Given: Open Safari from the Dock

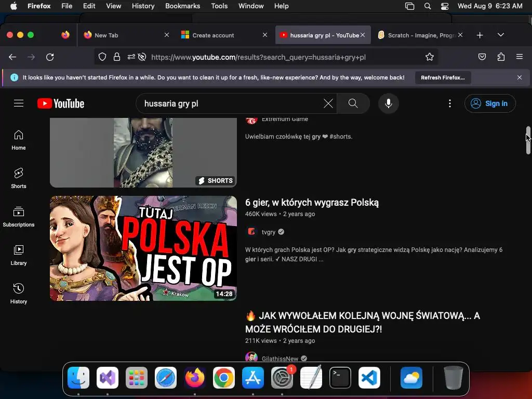Looking at the screenshot, I should pos(166,378).
